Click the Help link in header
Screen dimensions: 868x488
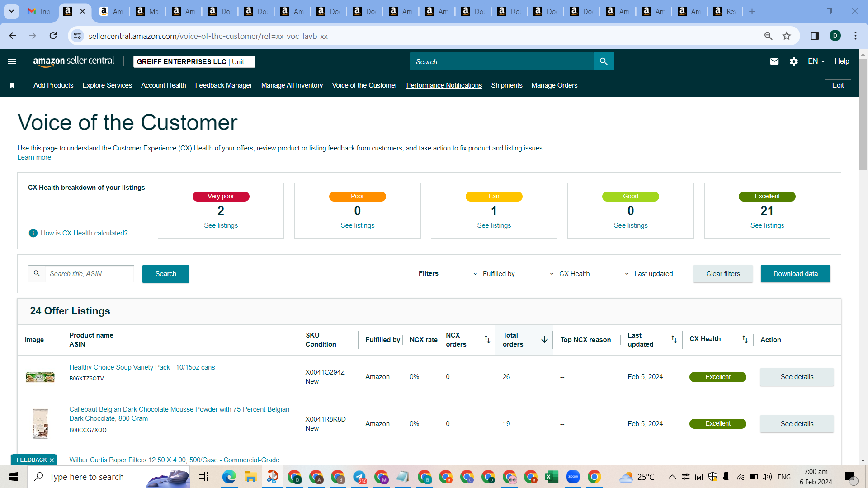pos(842,61)
